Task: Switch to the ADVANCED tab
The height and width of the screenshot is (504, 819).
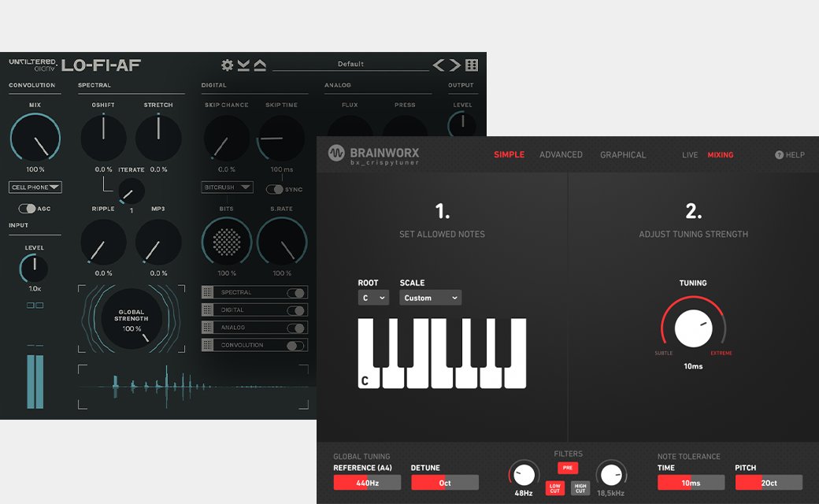Action: click(561, 154)
